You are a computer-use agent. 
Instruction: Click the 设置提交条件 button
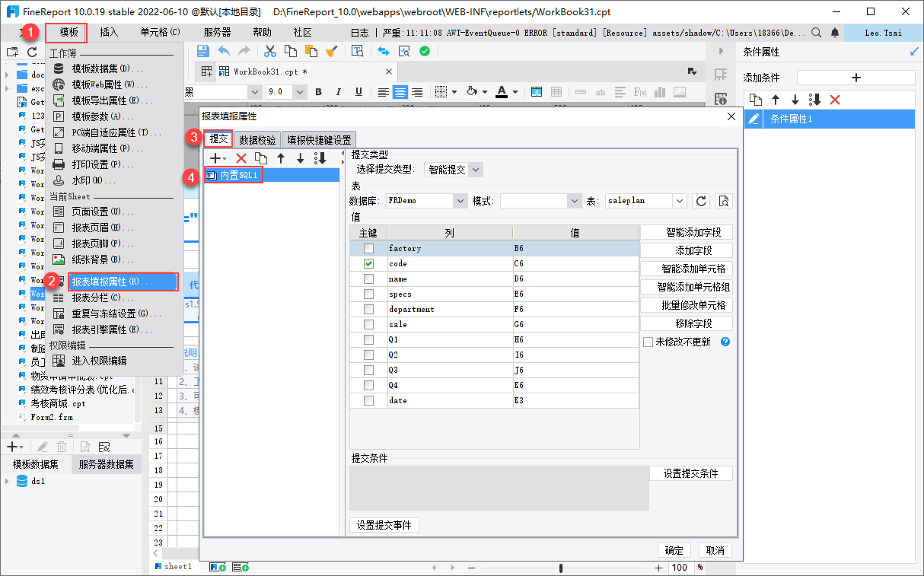pyautogui.click(x=690, y=473)
